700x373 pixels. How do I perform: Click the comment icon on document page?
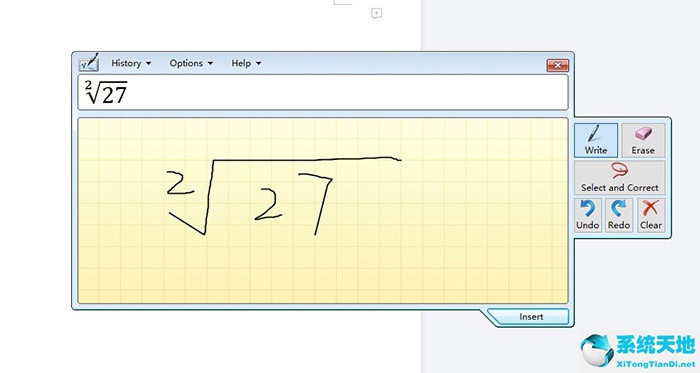tap(377, 13)
